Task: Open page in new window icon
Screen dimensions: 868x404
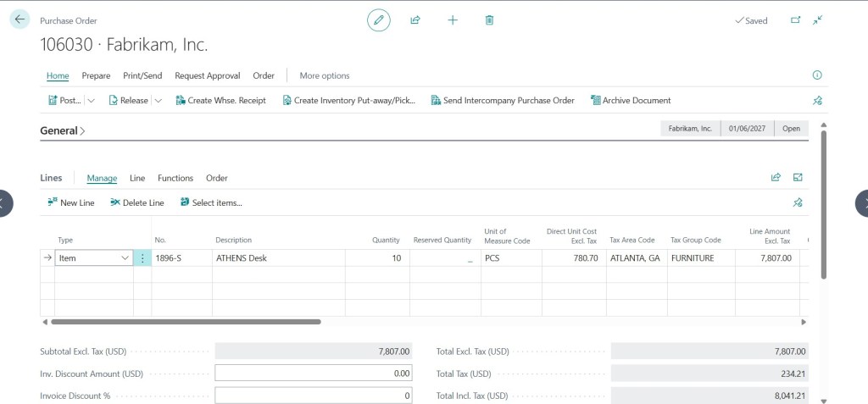Action: click(795, 20)
